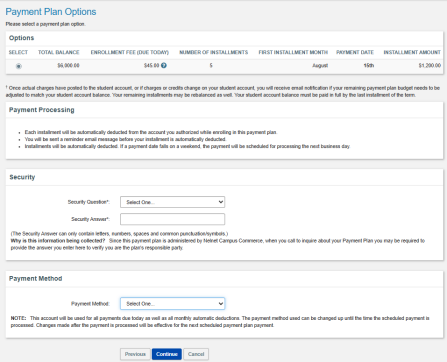Click the Options section heading
This screenshot has width=447, height=362.
click(21, 38)
